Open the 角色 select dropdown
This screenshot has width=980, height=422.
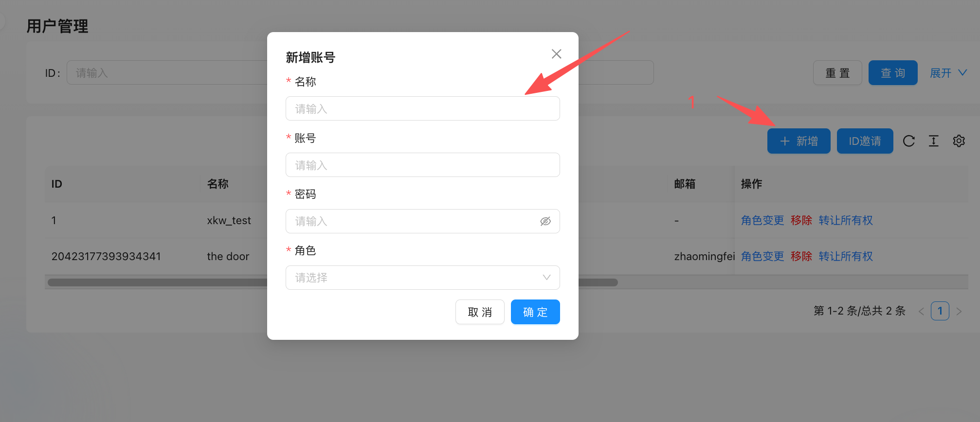point(422,278)
